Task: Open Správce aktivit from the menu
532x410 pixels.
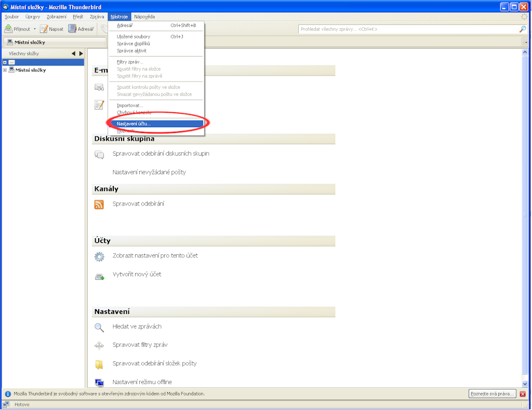Action: tap(156, 51)
